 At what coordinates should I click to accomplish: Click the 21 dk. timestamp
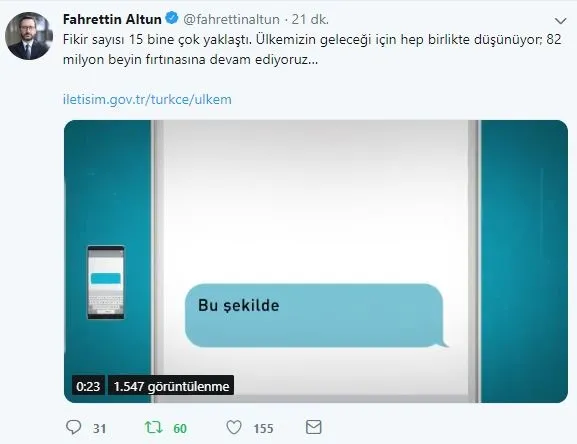tap(310, 19)
